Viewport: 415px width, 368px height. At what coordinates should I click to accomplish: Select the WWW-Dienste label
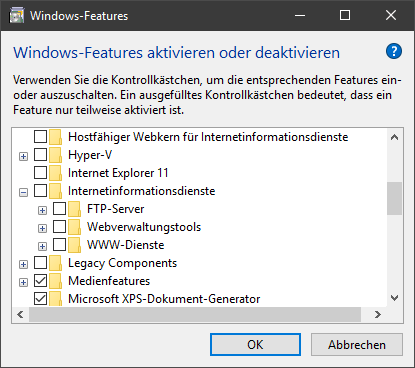point(126,245)
